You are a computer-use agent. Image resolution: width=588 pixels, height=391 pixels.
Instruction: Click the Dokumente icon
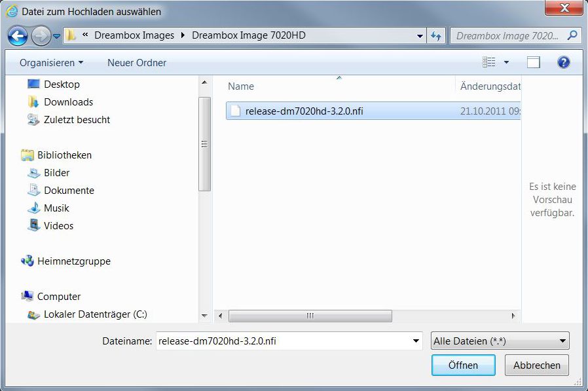point(33,190)
